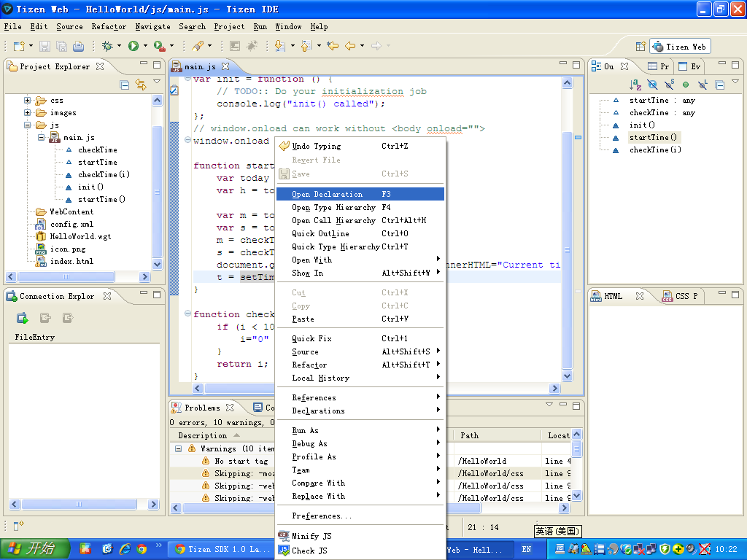
Task: Click the Tizen Web perspective button
Action: (680, 46)
